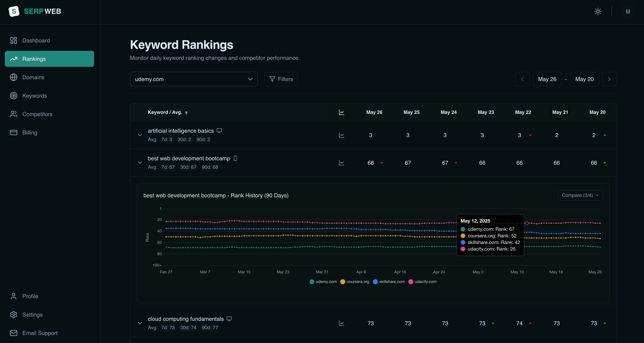Screen dimensions: 644x343
Task: Click the Keywords target icon
Action: [13, 96]
